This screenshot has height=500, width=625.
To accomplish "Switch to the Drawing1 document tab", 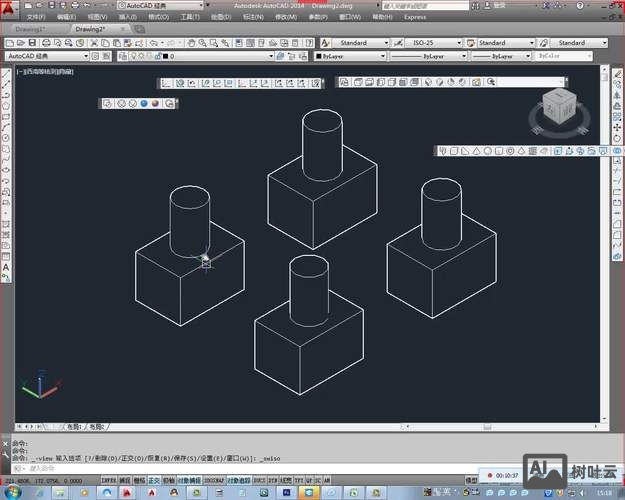I will [x=27, y=29].
